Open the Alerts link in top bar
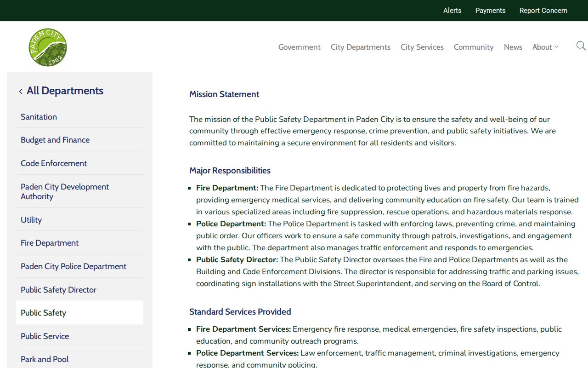Screen dimensions: 588x368 (x=452, y=11)
